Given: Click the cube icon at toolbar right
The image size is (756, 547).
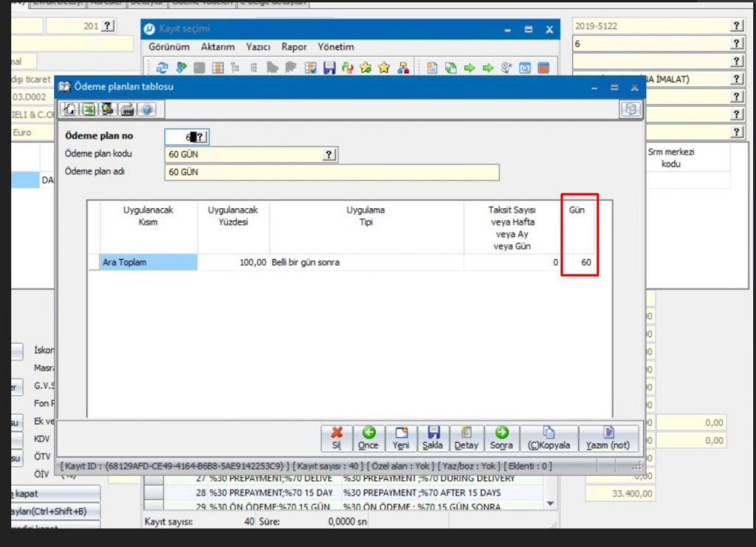Looking at the screenshot, I should tap(630, 109).
